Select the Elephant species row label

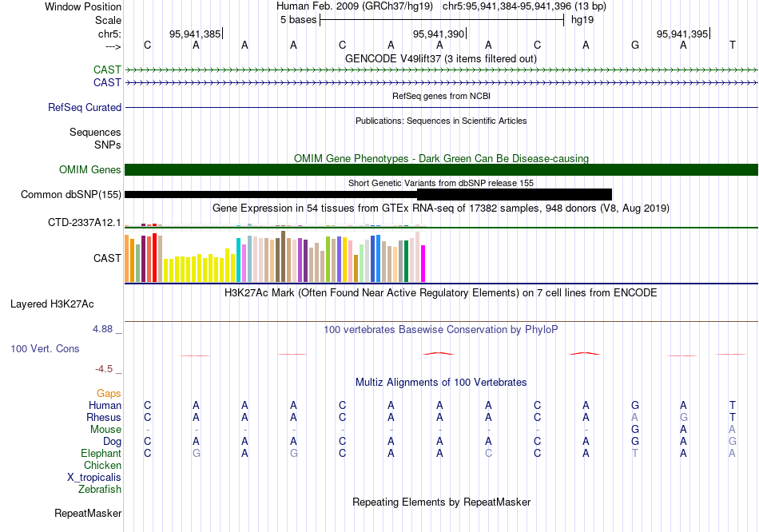click(101, 454)
